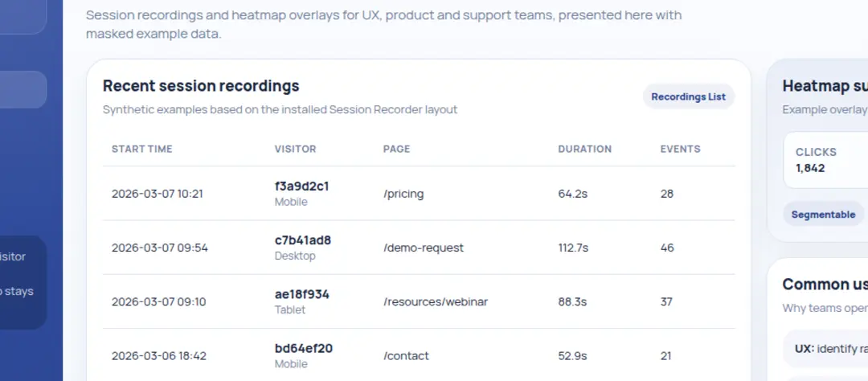Click the VISITOR column header
868x381 pixels.
pyautogui.click(x=295, y=149)
